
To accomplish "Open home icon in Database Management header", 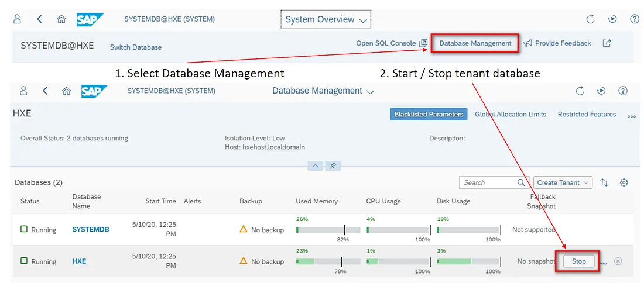I will (x=66, y=91).
